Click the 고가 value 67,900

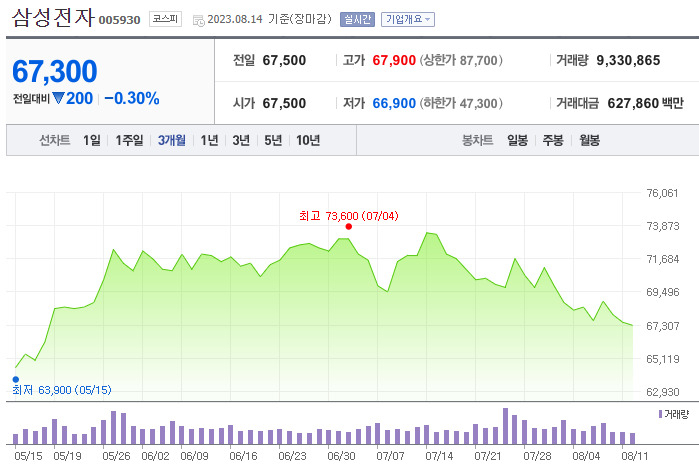coord(394,60)
